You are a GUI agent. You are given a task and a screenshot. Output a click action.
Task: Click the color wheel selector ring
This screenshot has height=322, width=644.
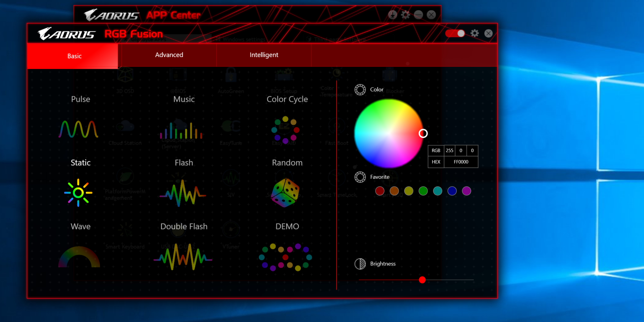(x=423, y=134)
